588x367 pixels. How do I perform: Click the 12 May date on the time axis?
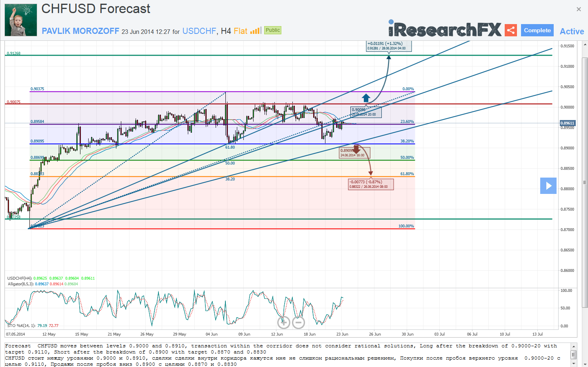point(49,334)
